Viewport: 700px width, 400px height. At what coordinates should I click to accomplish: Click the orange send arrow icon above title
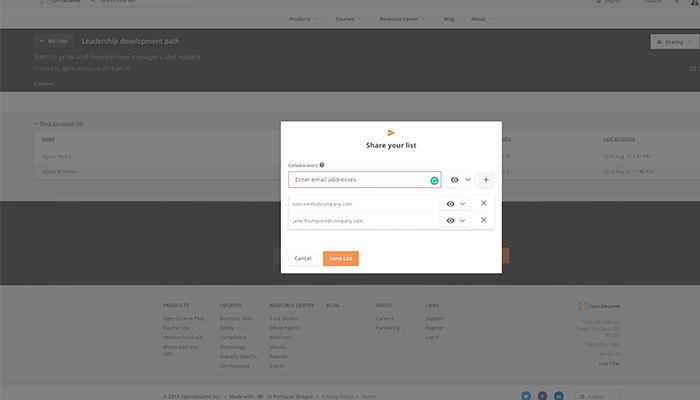pos(391,133)
